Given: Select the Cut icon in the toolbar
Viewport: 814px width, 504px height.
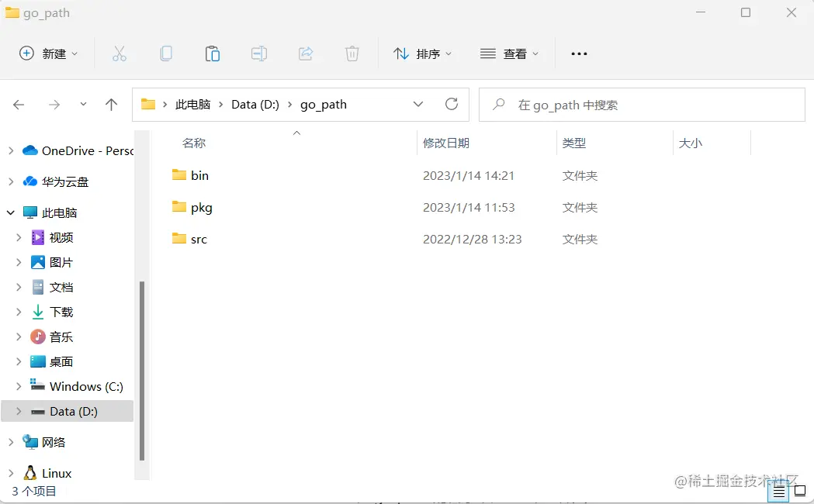Looking at the screenshot, I should (x=120, y=53).
